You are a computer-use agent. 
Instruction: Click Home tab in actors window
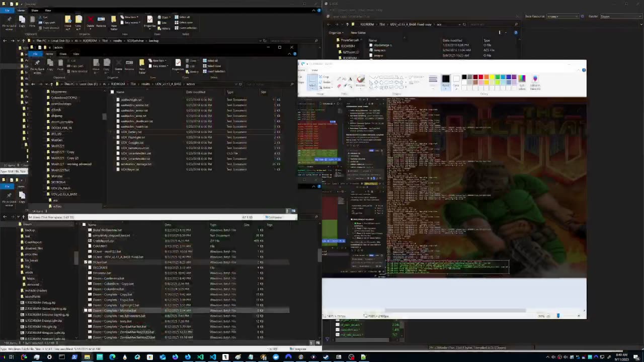(x=49, y=54)
